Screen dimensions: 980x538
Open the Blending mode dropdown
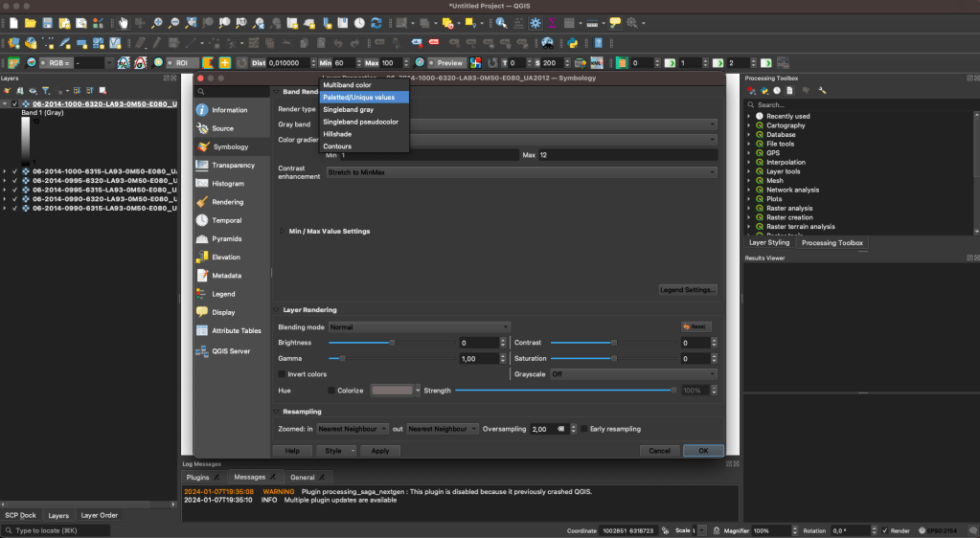pos(419,327)
